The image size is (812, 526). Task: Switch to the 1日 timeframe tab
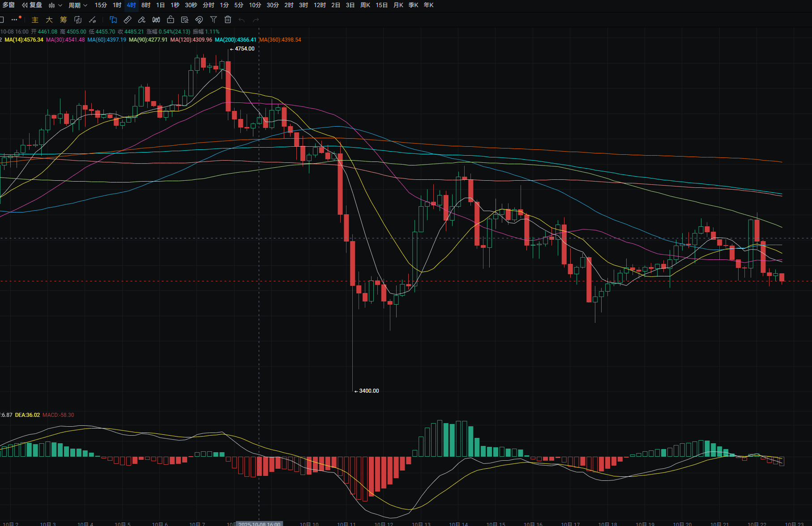(160, 5)
